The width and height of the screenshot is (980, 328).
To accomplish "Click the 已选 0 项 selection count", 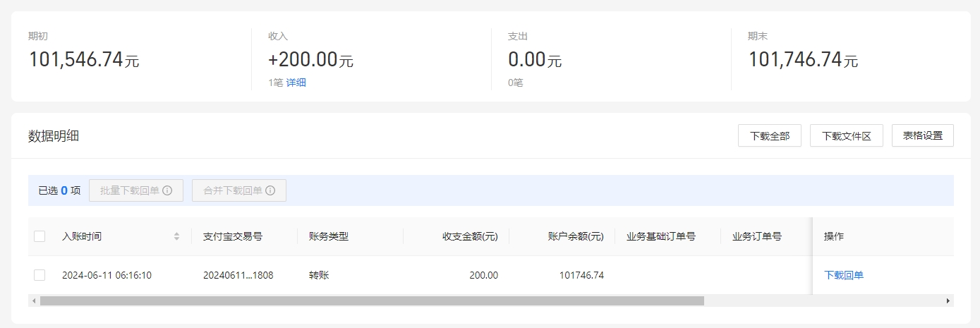I will click(59, 190).
